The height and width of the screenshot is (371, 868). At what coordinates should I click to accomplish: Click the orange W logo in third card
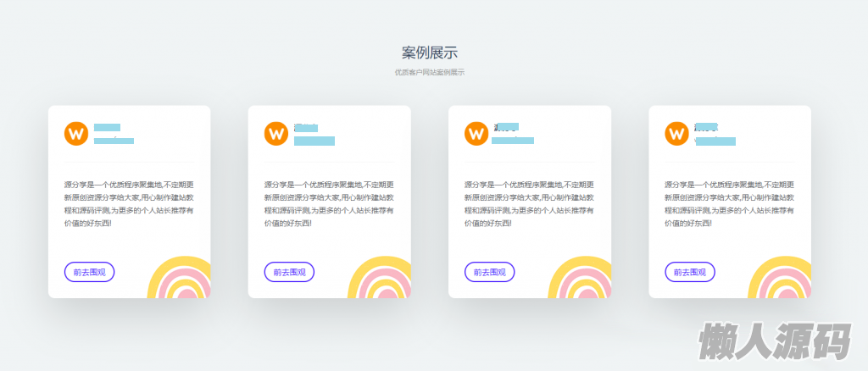(x=476, y=133)
